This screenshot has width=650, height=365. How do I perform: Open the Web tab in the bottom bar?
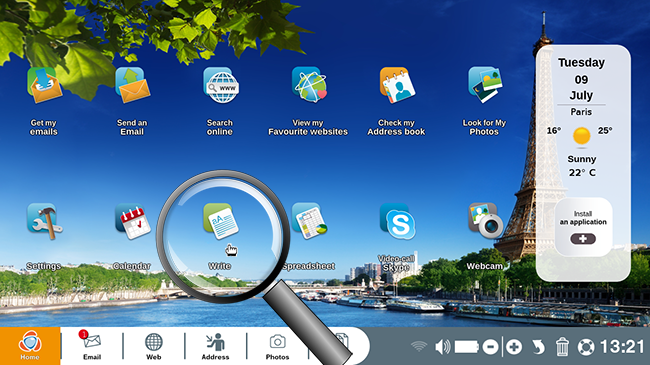(153, 346)
